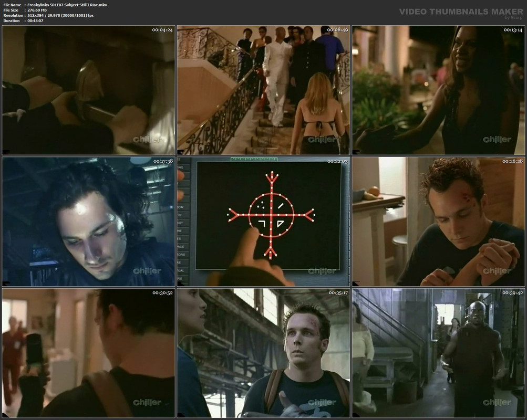Click the timestamp '00:22:03'
Viewport: 527px width, 420px height.
[x=337, y=161]
